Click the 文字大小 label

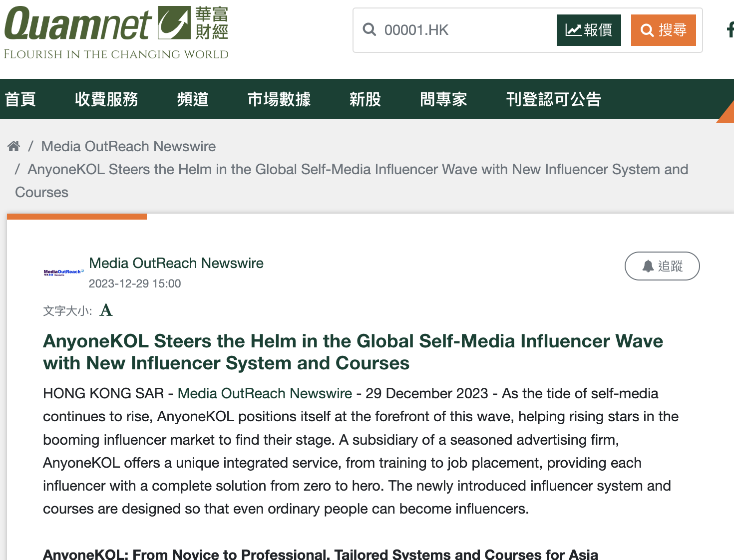(x=67, y=311)
